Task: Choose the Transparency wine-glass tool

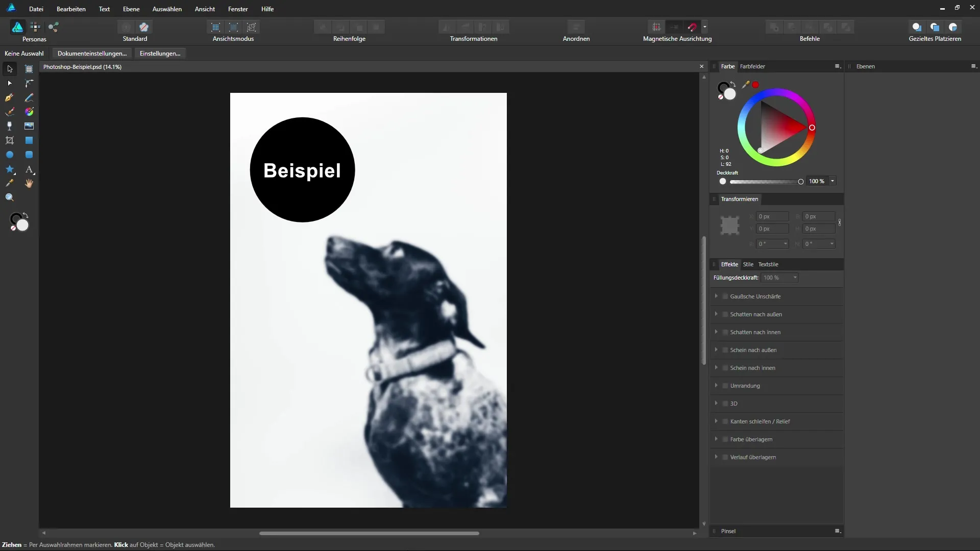Action: coord(9,126)
